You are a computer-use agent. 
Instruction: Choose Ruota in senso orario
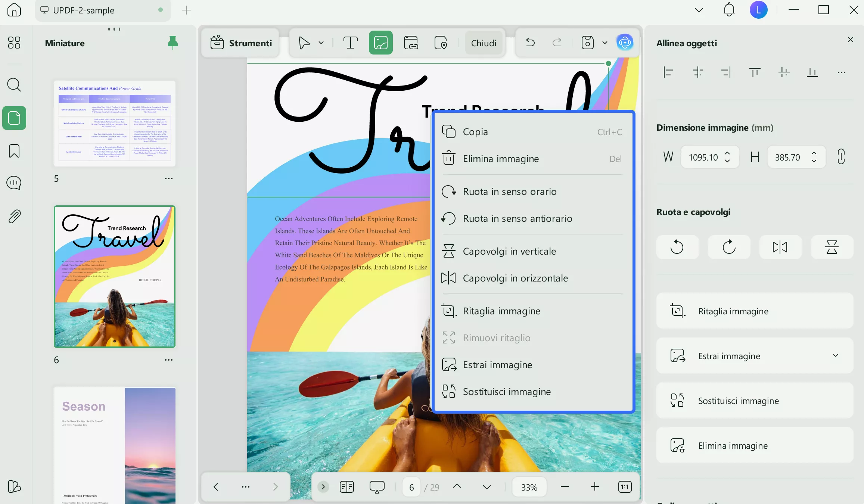click(509, 192)
